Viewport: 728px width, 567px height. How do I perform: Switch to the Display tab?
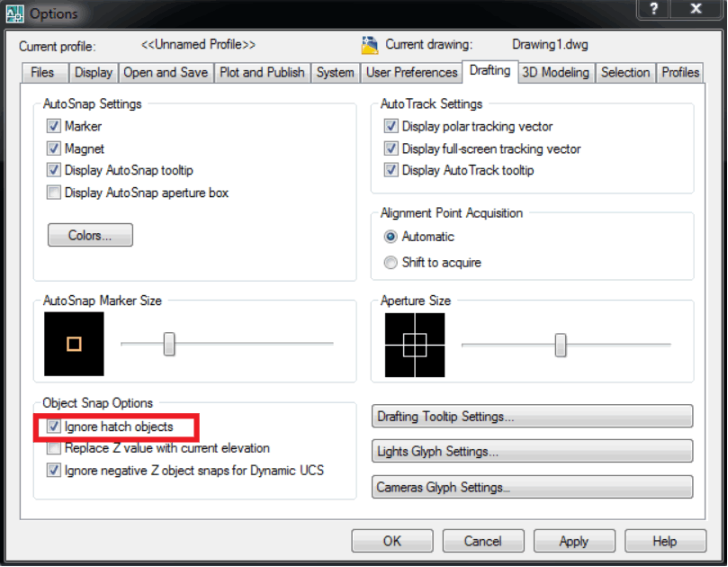point(94,73)
